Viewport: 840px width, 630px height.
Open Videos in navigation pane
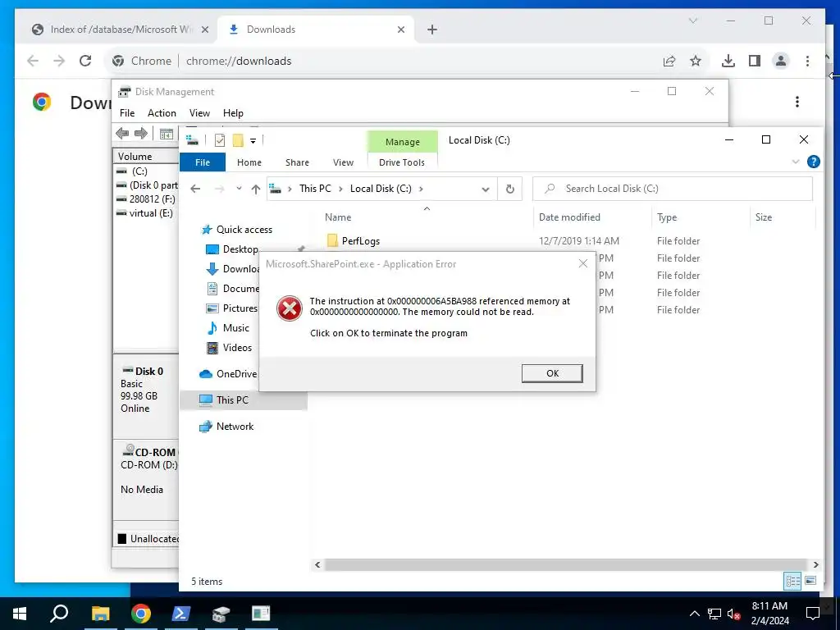[x=237, y=348]
